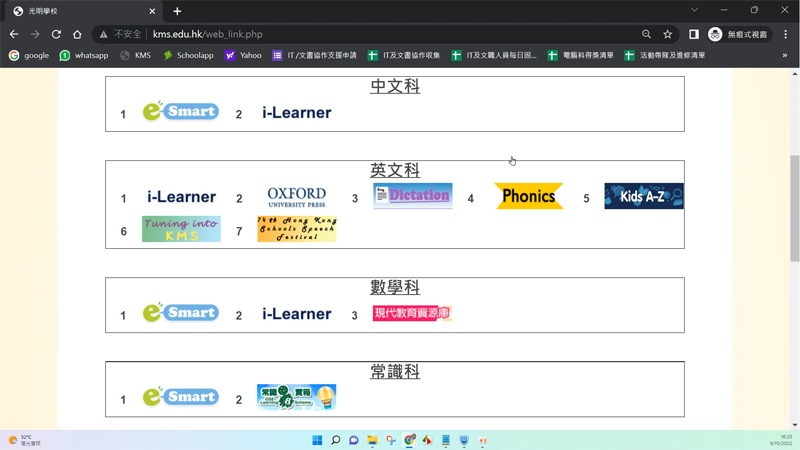
Task: Open the Phonics resource link
Action: [529, 196]
